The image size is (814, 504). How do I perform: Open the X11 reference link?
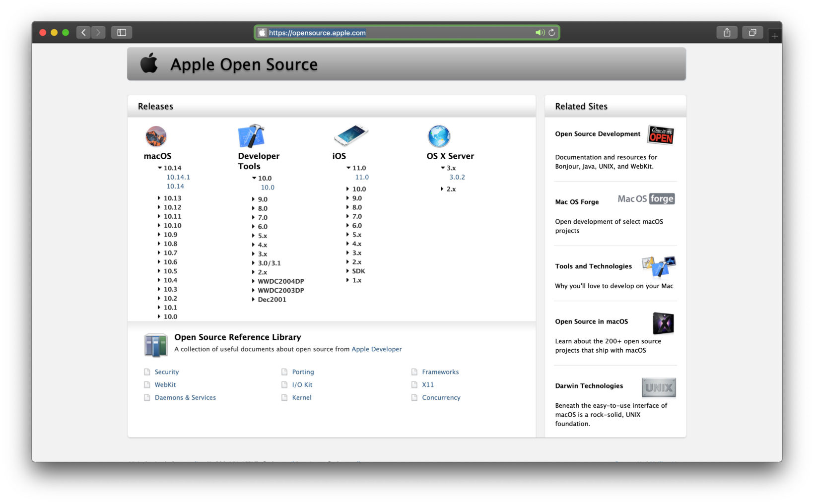[x=428, y=385]
